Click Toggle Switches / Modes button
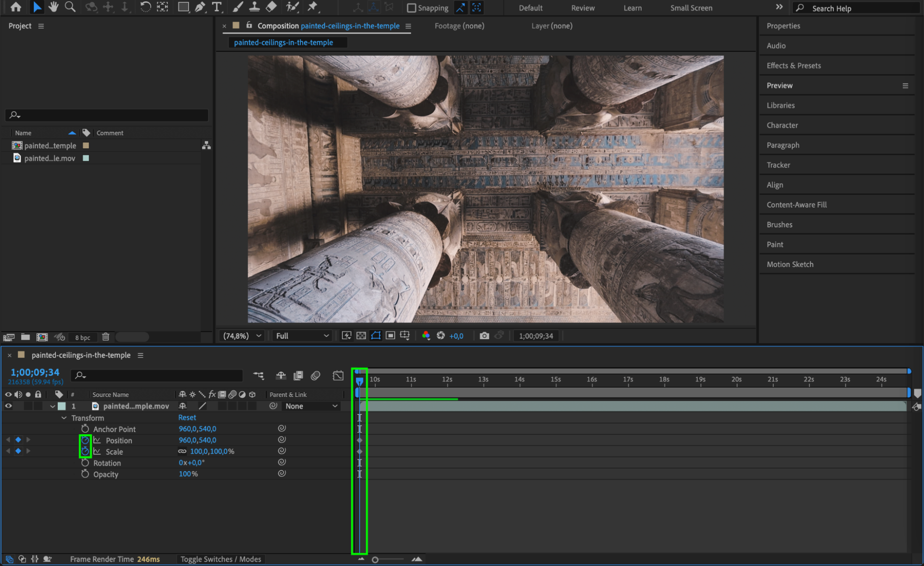 tap(220, 559)
